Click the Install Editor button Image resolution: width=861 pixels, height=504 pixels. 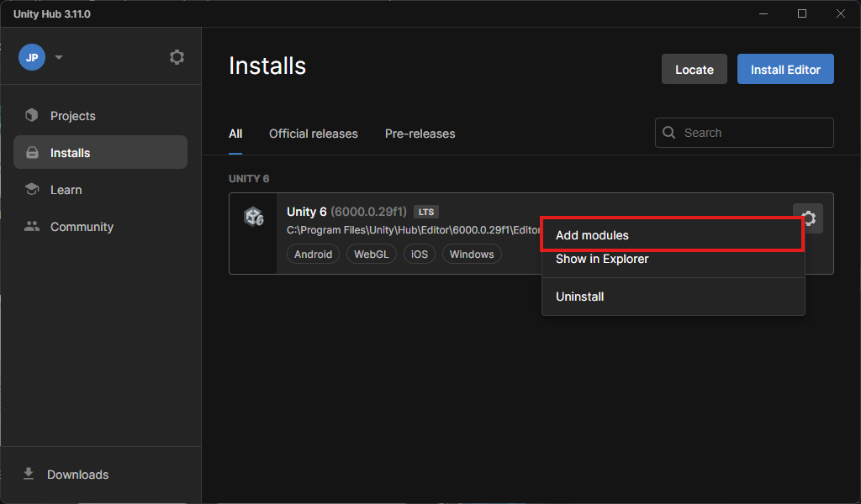click(x=785, y=69)
